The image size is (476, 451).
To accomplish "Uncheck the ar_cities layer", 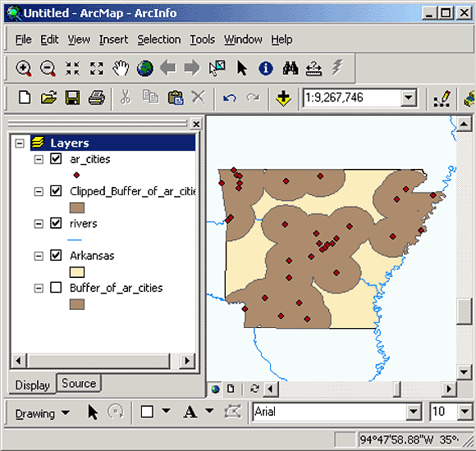I will pyautogui.click(x=56, y=159).
